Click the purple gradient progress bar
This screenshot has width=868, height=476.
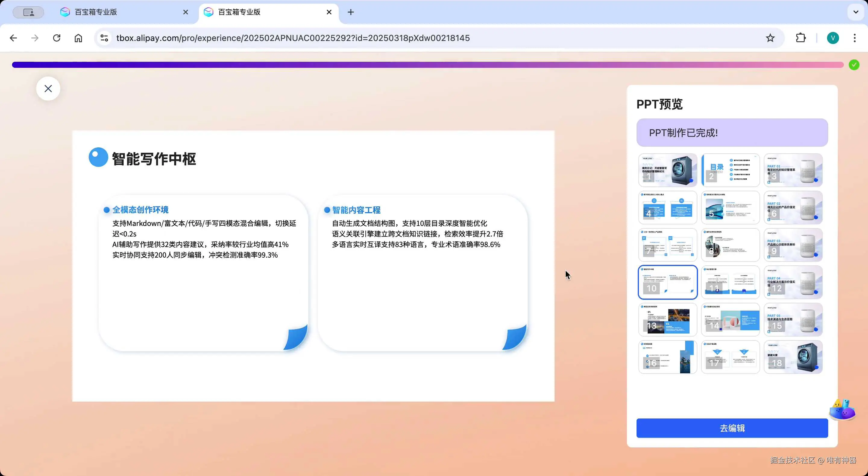427,65
